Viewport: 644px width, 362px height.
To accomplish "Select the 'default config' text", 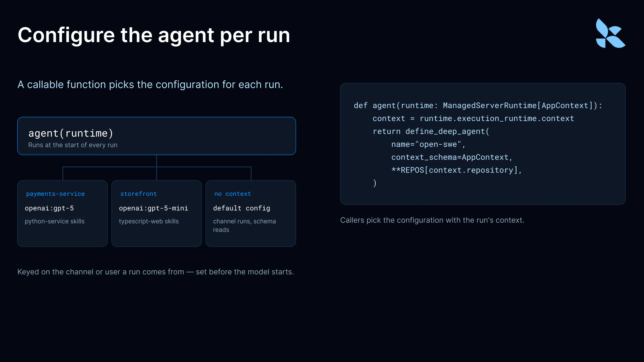I will [x=241, y=208].
